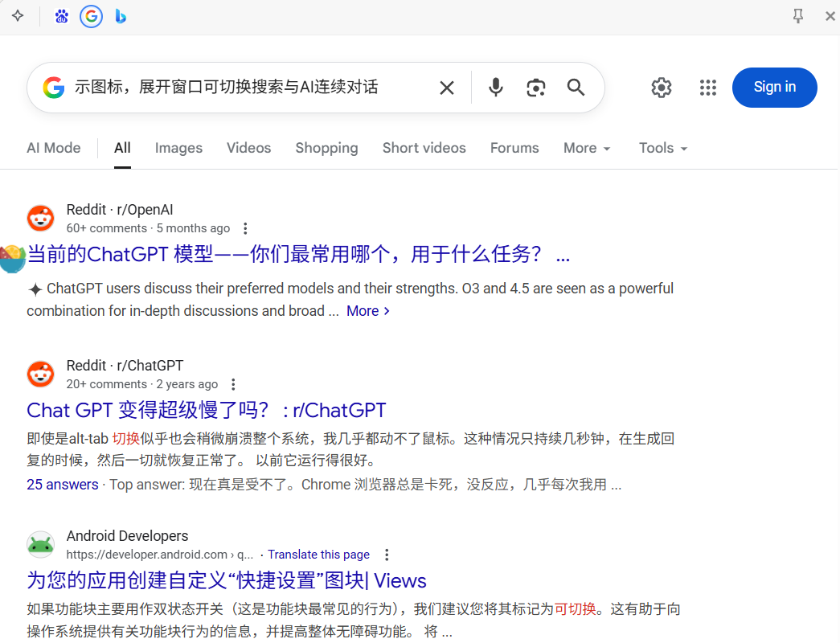Click the sparkle AI icon top-left

(18, 16)
